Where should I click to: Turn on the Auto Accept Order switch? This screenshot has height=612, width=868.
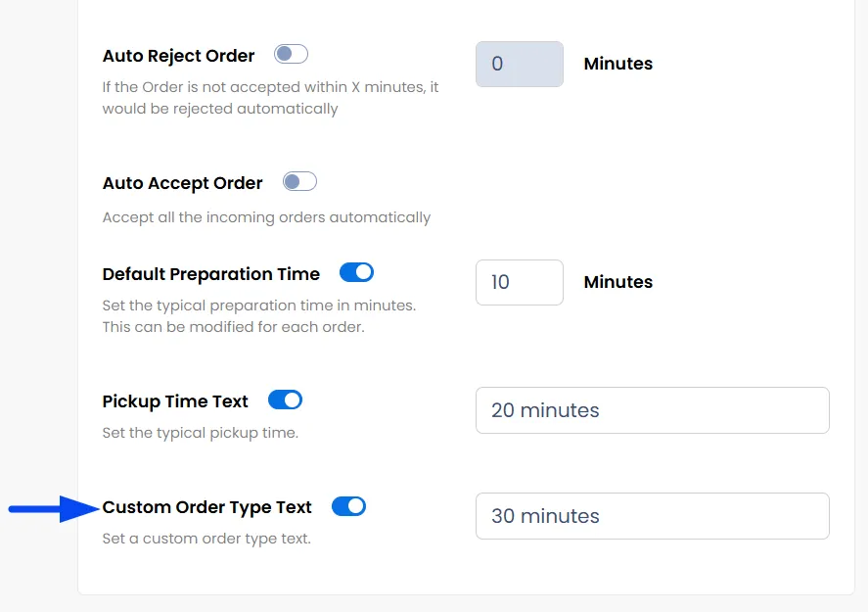point(299,182)
